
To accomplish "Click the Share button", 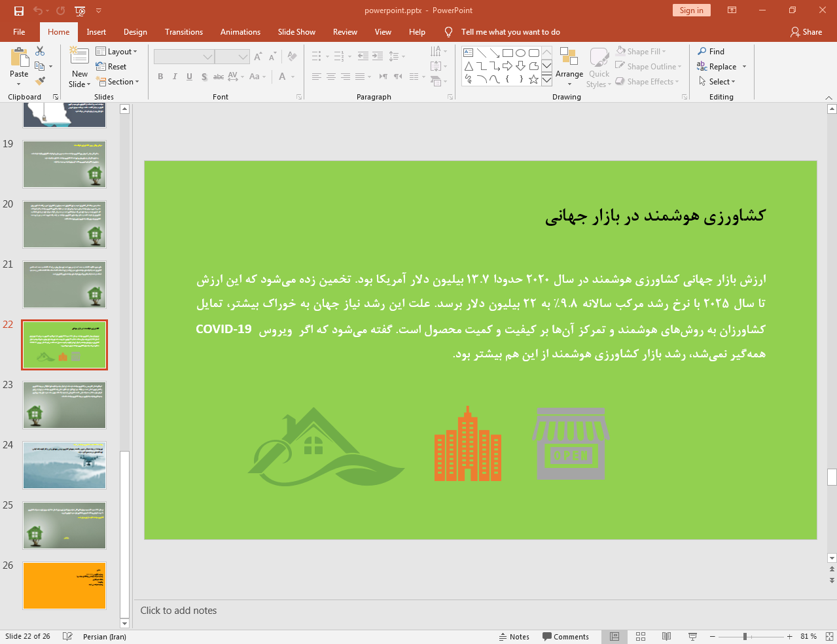I will click(x=806, y=31).
